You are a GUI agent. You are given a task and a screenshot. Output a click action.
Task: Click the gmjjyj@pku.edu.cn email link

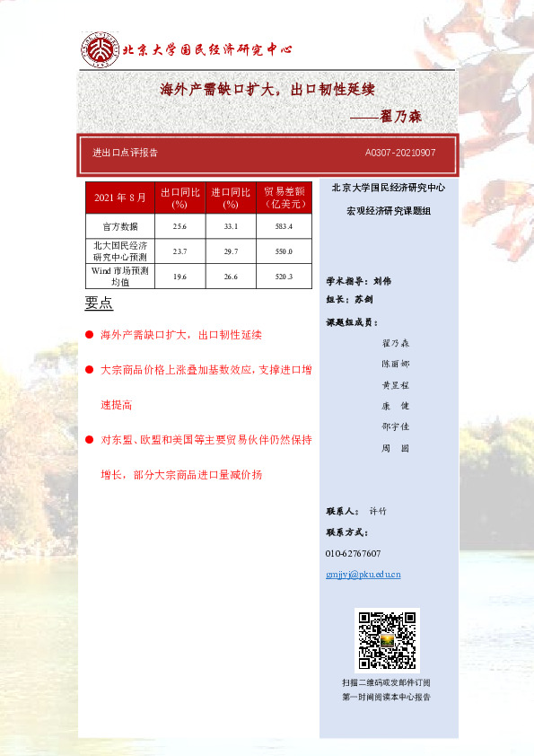tap(363, 575)
